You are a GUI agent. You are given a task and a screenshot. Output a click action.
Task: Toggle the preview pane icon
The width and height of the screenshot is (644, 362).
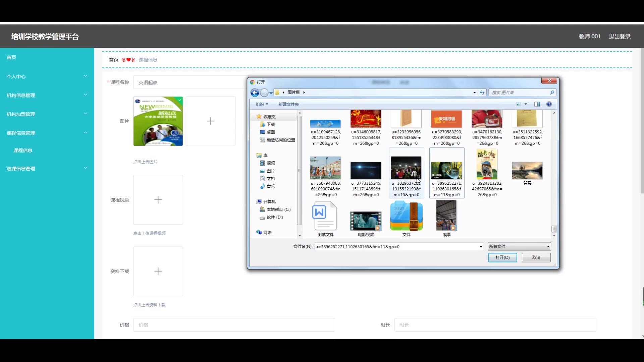click(x=537, y=104)
